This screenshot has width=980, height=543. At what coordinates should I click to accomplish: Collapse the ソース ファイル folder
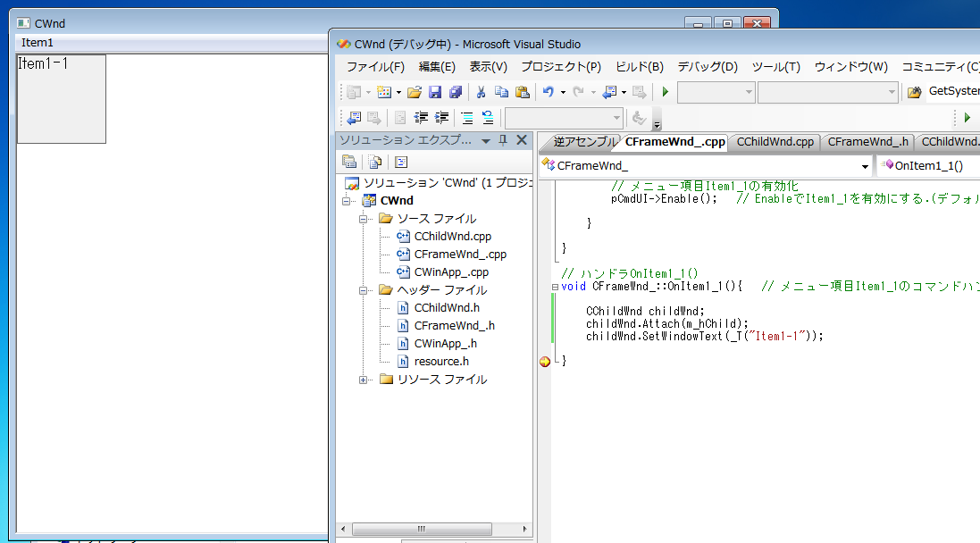tap(363, 219)
